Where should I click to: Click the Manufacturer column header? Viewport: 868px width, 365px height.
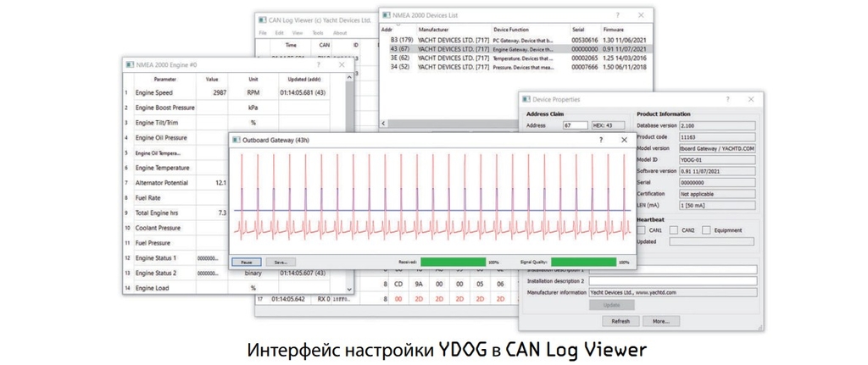[x=433, y=30]
